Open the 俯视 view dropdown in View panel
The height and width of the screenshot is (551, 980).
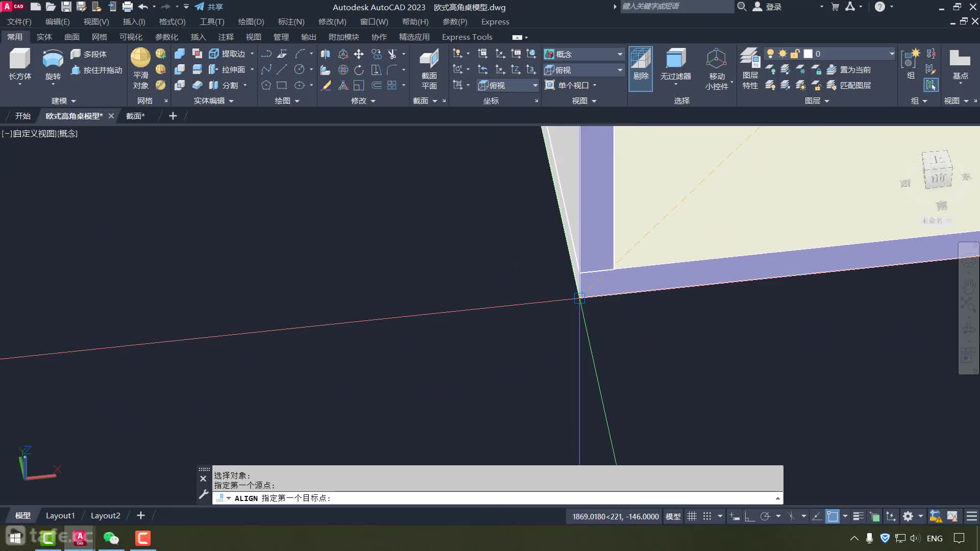tap(584, 70)
